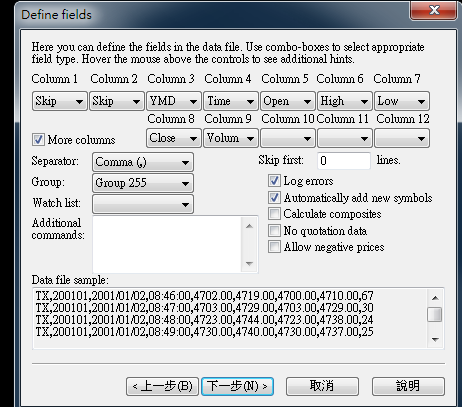Open empty Column 10 dropdown
Viewport: 462px width, 407px height.
pyautogui.click(x=288, y=138)
